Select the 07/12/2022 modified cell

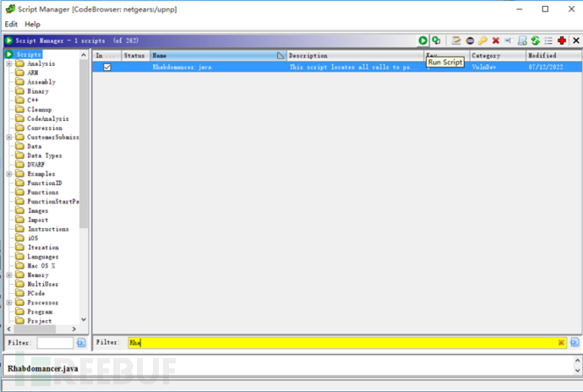pyautogui.click(x=546, y=68)
